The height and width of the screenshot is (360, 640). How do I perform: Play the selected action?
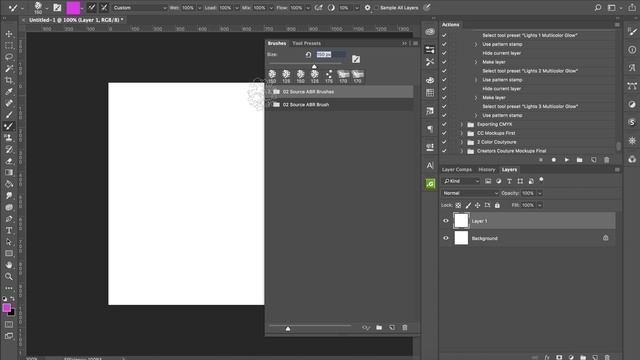[567, 160]
